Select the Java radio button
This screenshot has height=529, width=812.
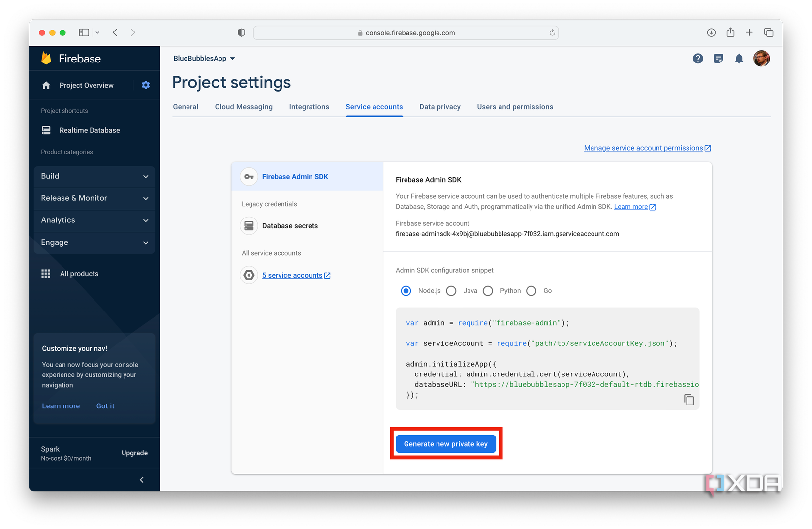click(451, 291)
